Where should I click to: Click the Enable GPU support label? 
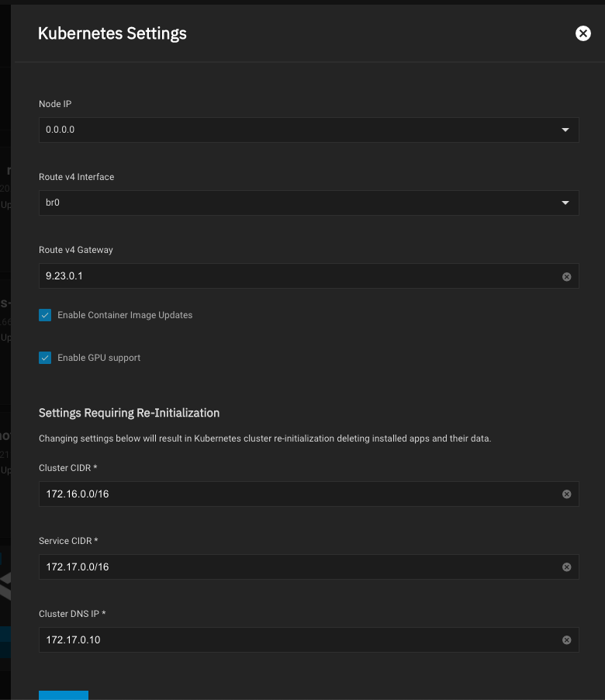coord(99,358)
